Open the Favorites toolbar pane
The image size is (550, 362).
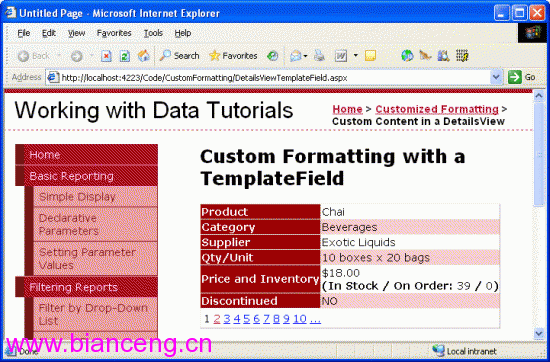[233, 56]
